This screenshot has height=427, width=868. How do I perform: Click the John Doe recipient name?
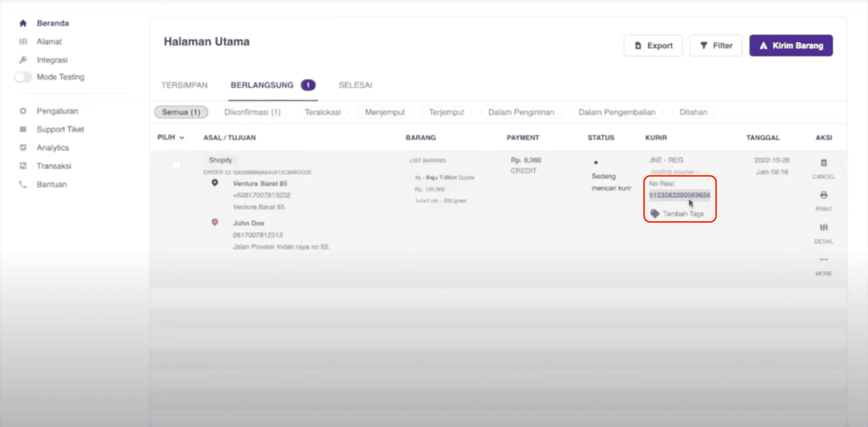(x=248, y=223)
